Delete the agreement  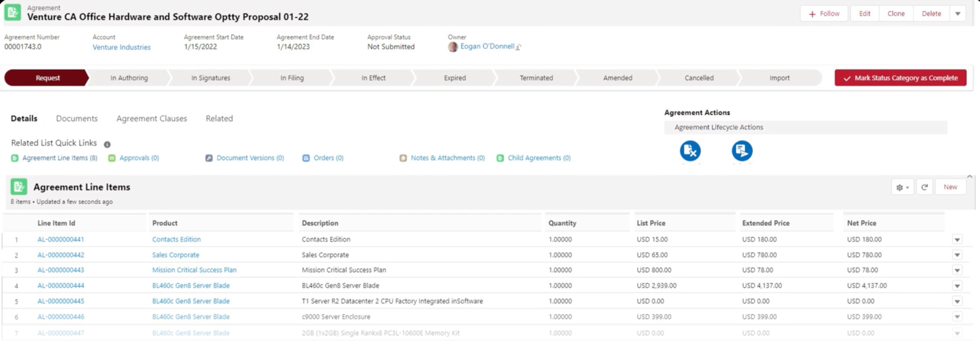coord(931,14)
